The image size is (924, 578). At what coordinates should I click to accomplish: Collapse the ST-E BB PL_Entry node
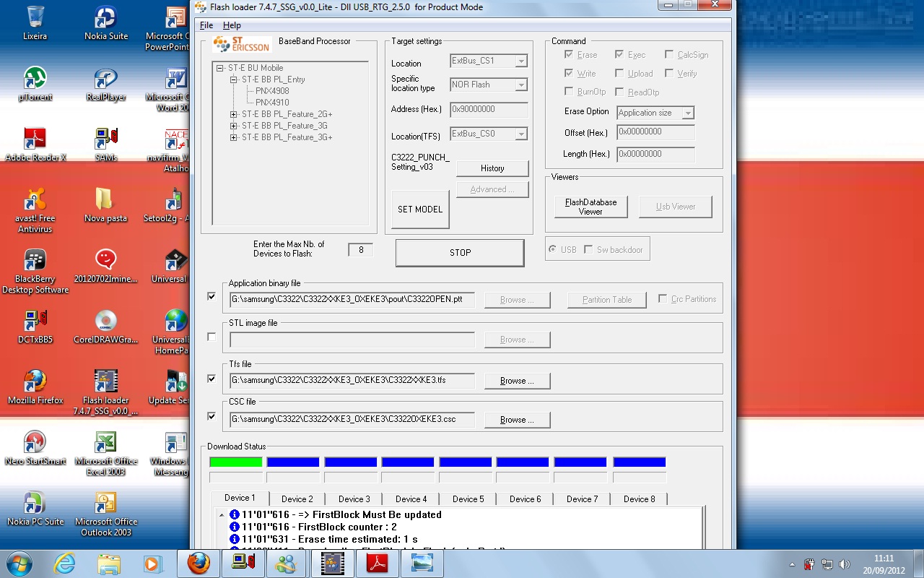pyautogui.click(x=234, y=79)
